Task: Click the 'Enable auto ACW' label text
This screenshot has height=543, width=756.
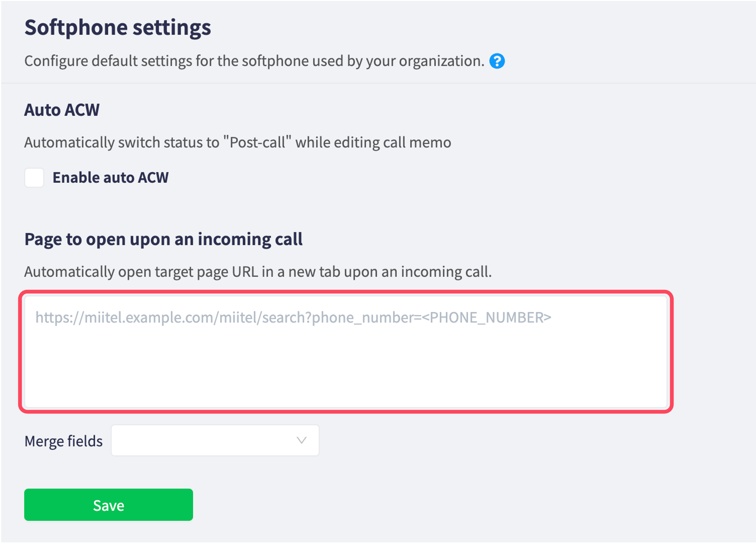Action: 110,177
